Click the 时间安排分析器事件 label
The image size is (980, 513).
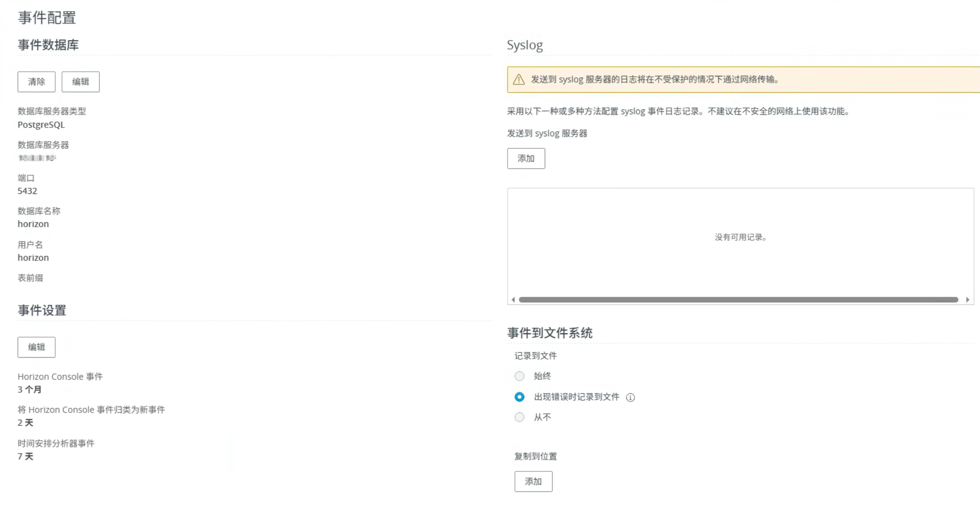tap(56, 443)
